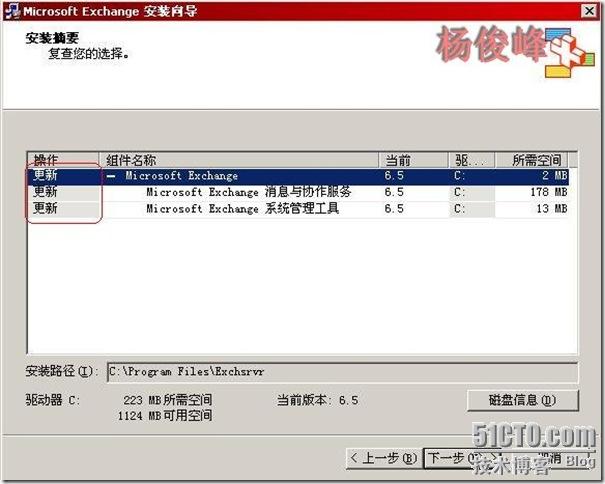Click 1124 MB 可用空间 text
The image size is (605, 484).
coord(165,416)
